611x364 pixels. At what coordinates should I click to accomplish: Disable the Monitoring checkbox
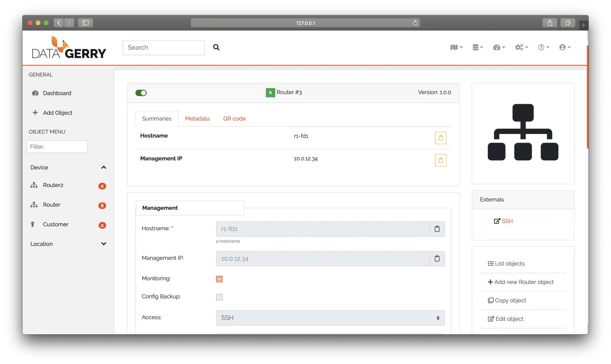click(x=219, y=279)
